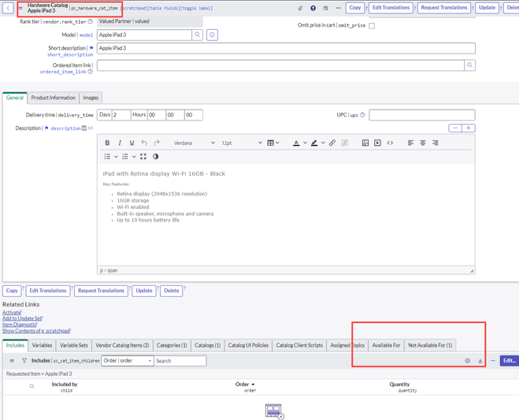Switch to Images tab

91,98
